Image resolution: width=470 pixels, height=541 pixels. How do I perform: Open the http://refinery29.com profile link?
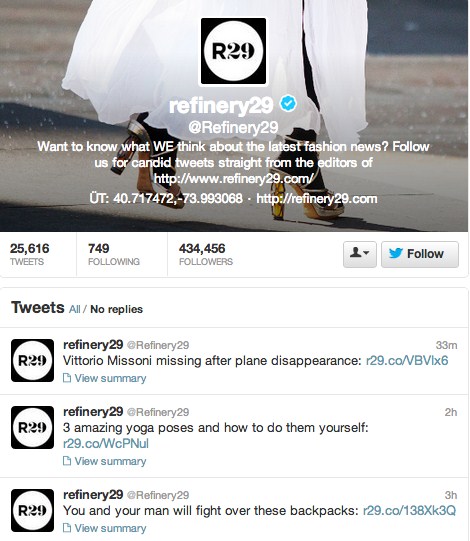(x=317, y=199)
